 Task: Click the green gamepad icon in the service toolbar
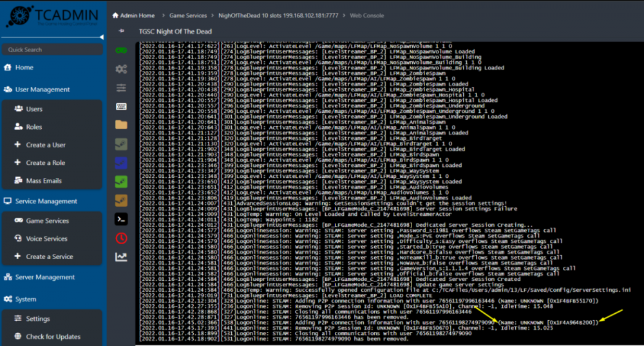coord(120,50)
